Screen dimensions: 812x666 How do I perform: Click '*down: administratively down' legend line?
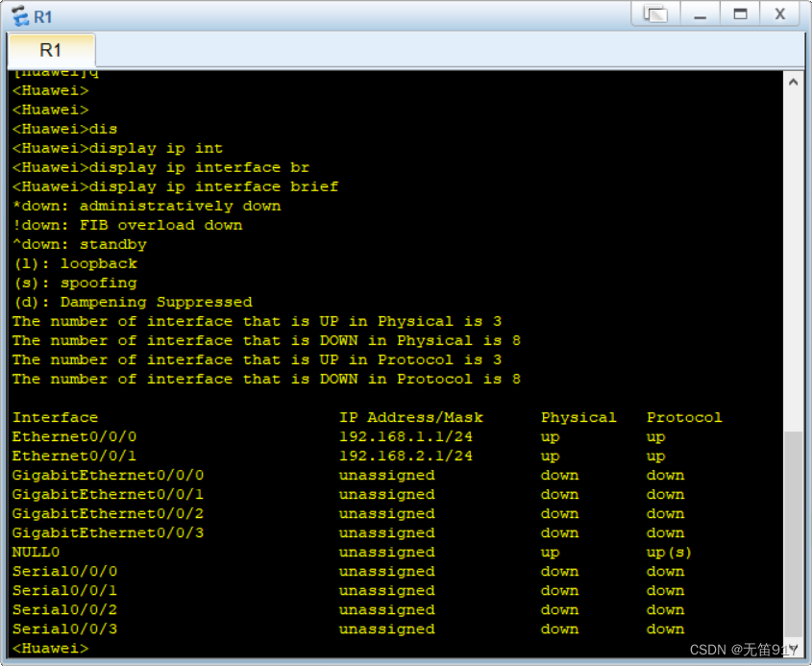coord(147,206)
